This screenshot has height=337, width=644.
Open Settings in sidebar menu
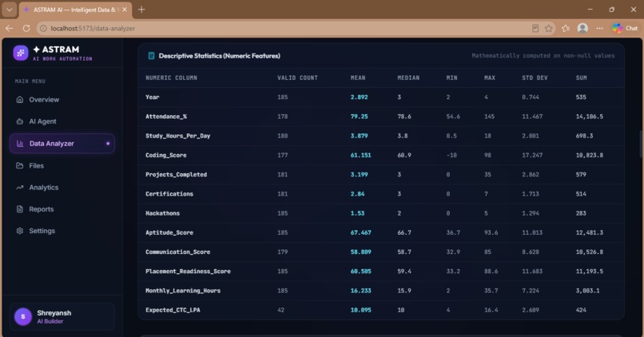pos(62,231)
